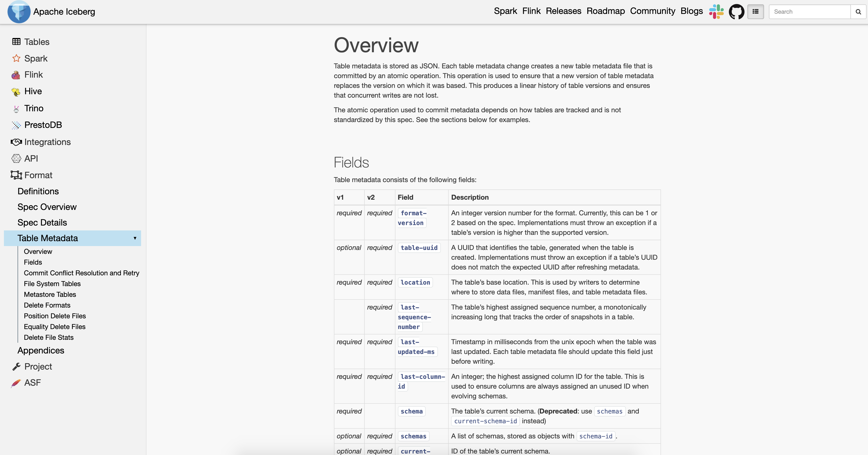Open the GitHub repository icon

coord(736,12)
